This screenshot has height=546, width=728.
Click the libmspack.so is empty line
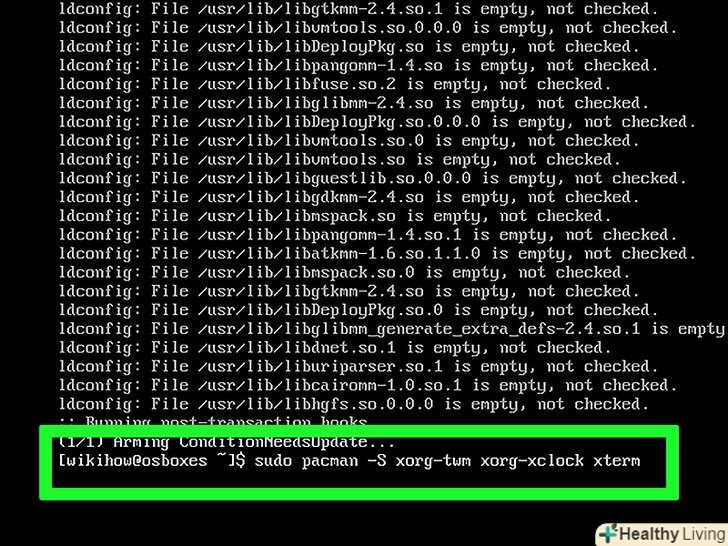click(x=335, y=216)
